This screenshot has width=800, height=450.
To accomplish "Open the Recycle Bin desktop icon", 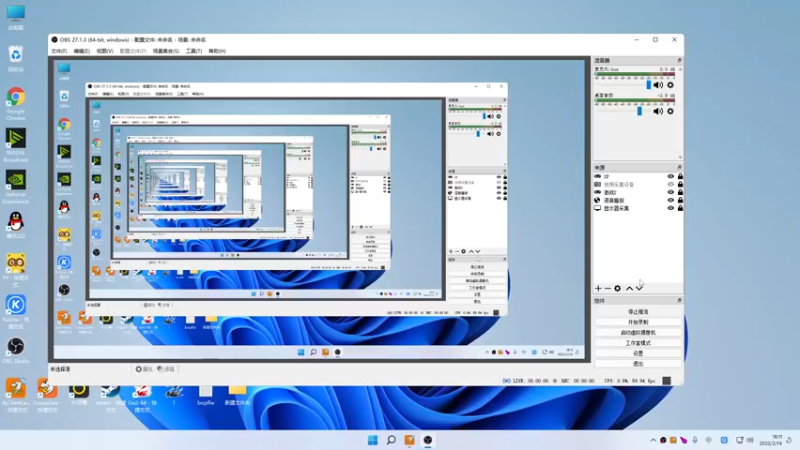I will tap(16, 58).
